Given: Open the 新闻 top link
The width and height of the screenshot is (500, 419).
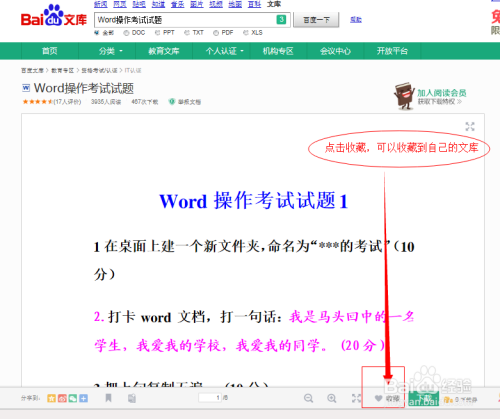Looking at the screenshot, I should 101,4.
